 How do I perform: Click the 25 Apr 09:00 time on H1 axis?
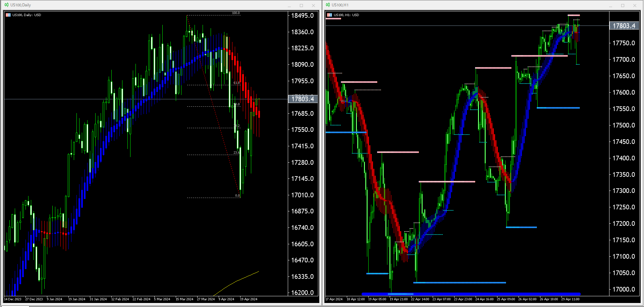(506, 299)
